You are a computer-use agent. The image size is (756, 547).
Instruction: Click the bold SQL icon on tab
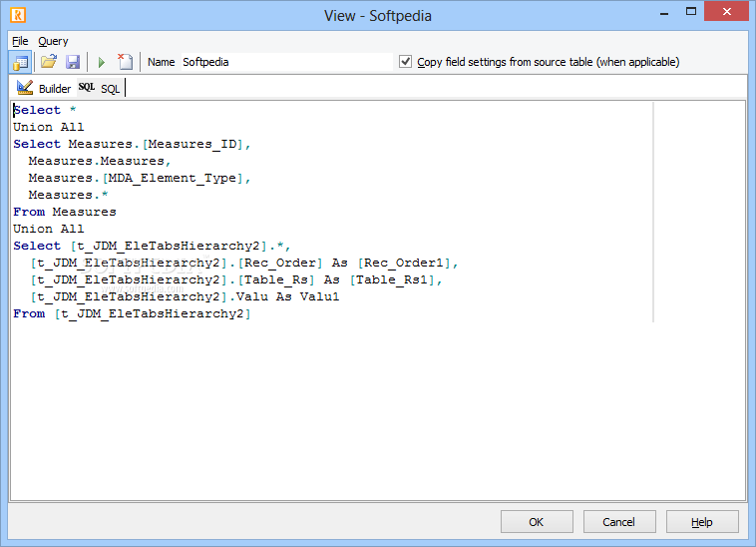coord(87,87)
